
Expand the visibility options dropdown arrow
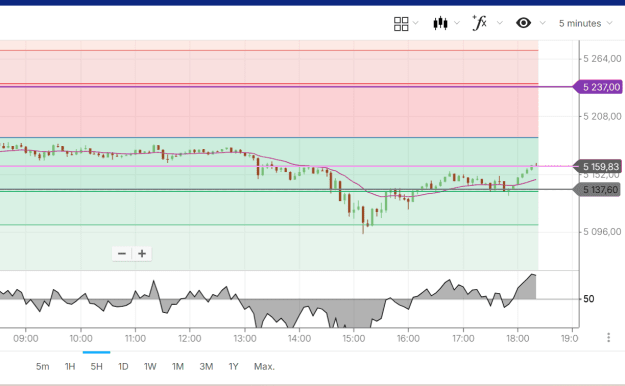click(542, 23)
